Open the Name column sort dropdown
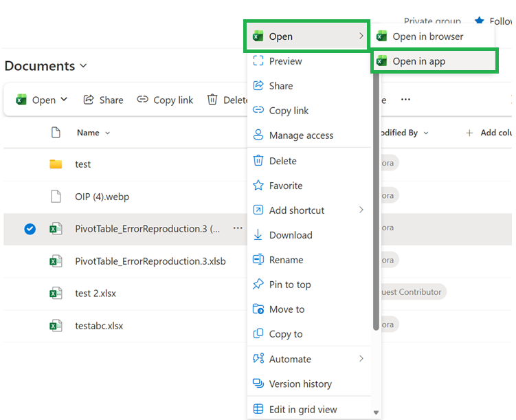The image size is (516, 420). coord(107,133)
